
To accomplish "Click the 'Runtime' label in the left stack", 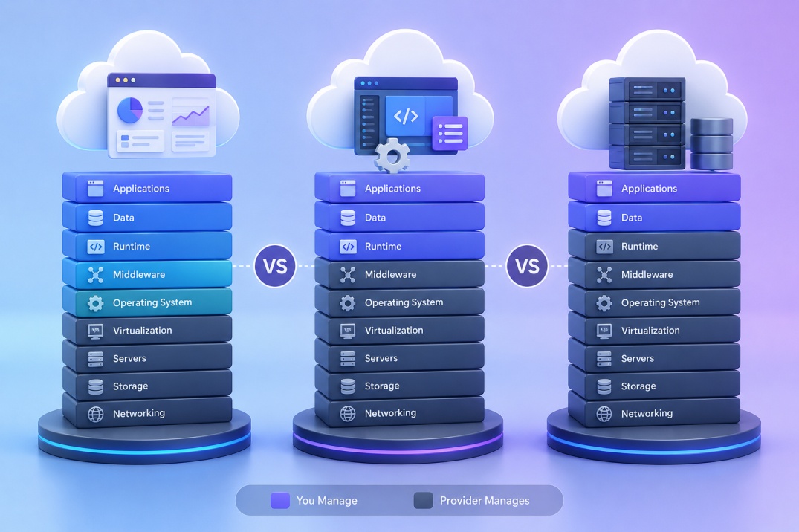I will point(132,247).
